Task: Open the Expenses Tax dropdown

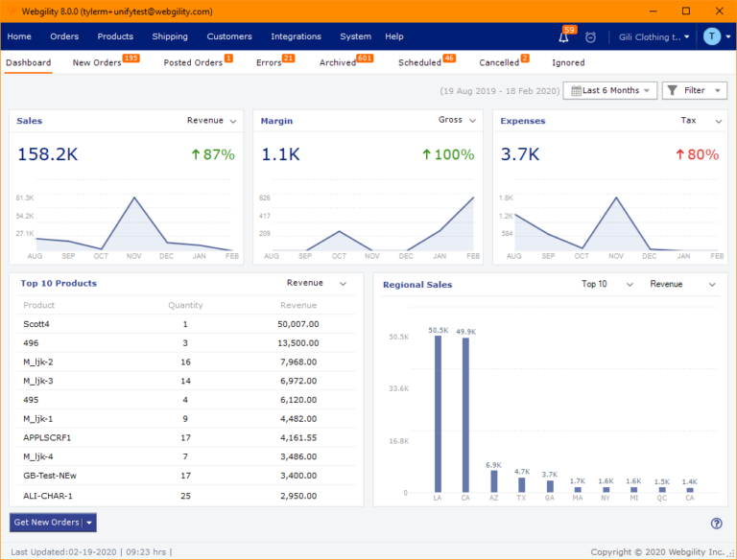Action: [x=701, y=121]
